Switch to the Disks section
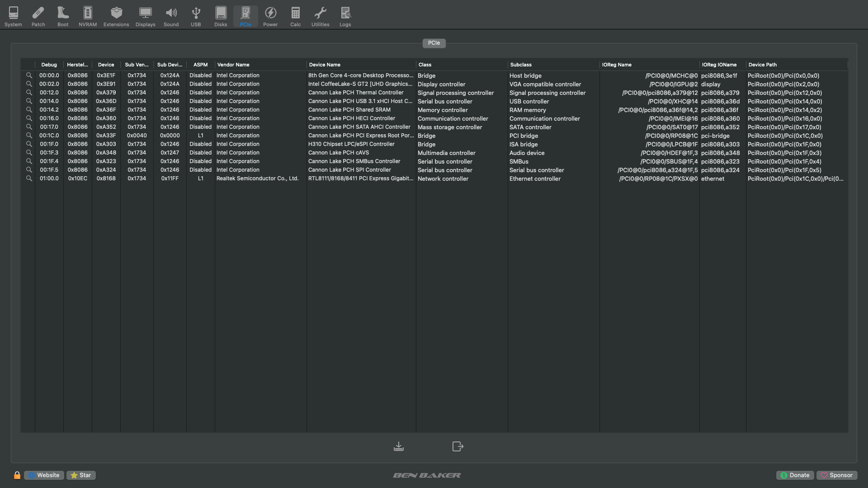Image resolution: width=868 pixels, height=488 pixels. tap(221, 17)
